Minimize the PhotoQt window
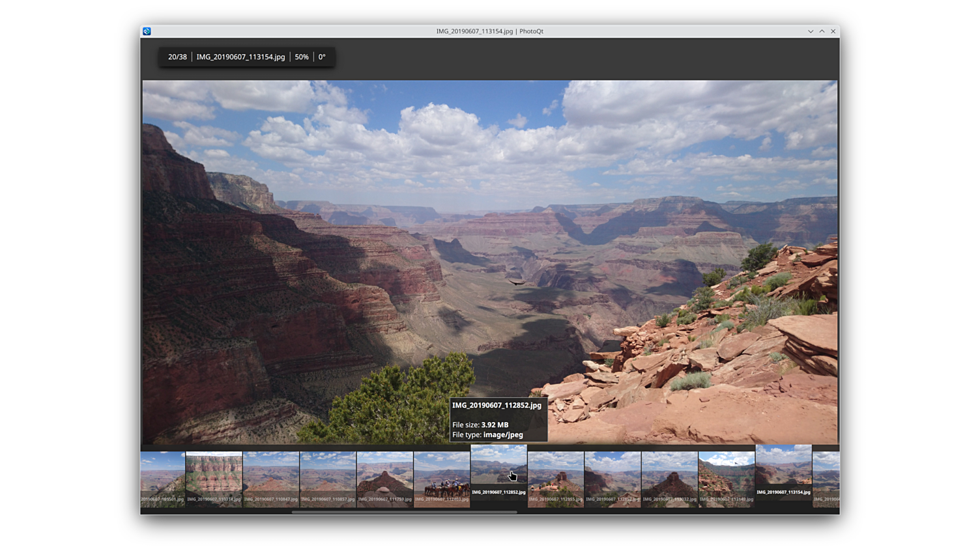Screen dimensions: 980x551 click(x=811, y=31)
